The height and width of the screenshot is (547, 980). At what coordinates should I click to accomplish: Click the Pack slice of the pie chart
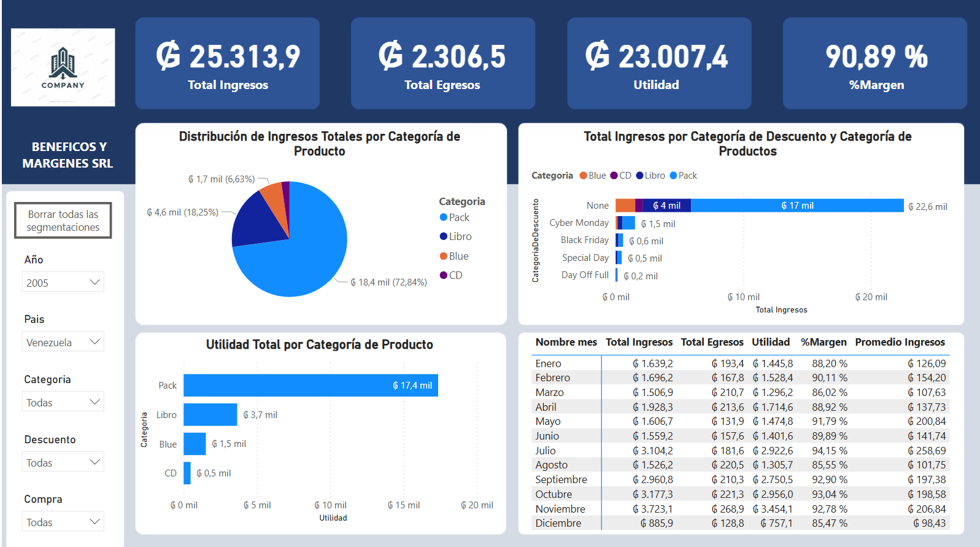click(x=307, y=252)
